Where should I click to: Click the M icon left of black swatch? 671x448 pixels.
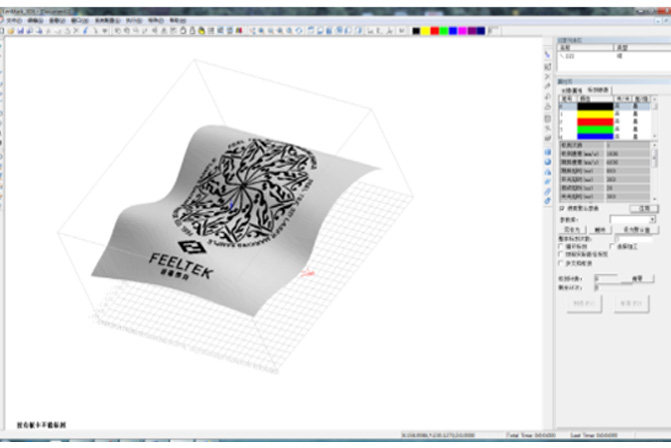[x=401, y=31]
